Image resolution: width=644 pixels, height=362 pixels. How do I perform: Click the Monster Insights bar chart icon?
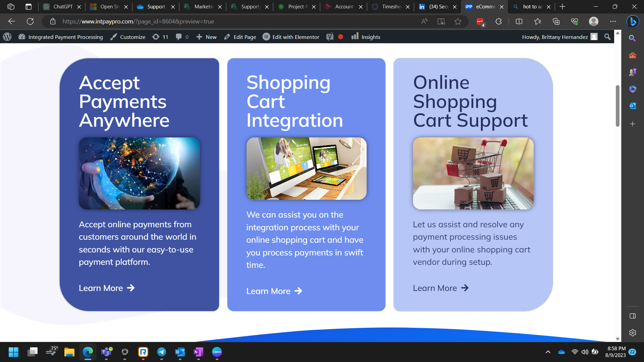[x=355, y=37]
